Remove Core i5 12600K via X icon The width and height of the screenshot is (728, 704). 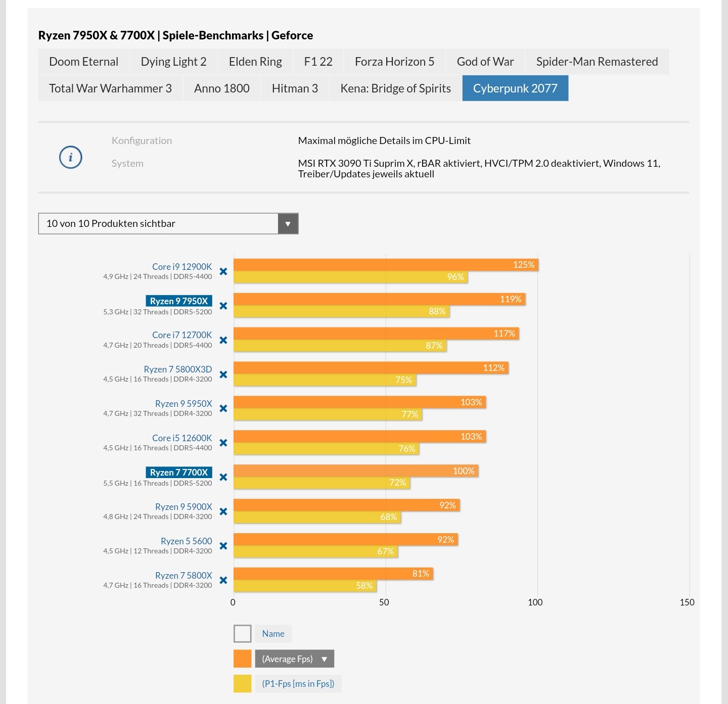223,443
